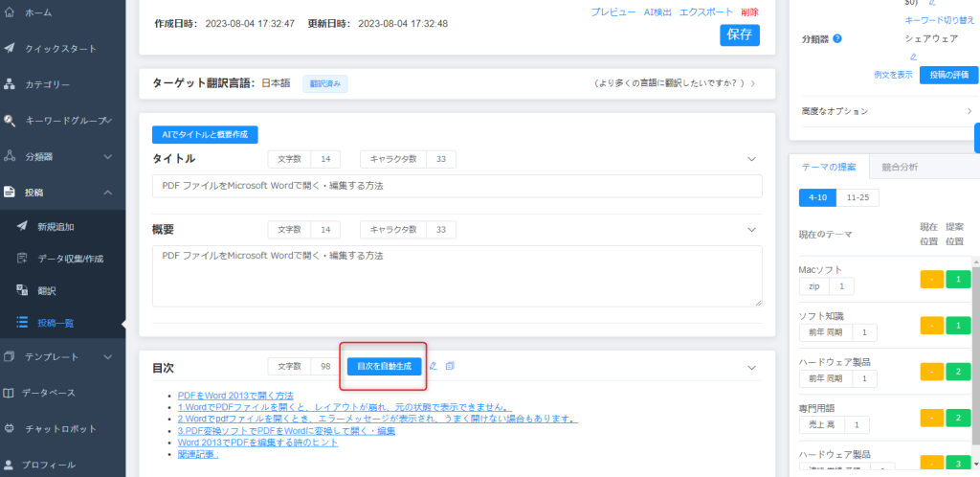Click the green 1 badge for Macソフト
The image size is (980, 477).
pos(958,279)
